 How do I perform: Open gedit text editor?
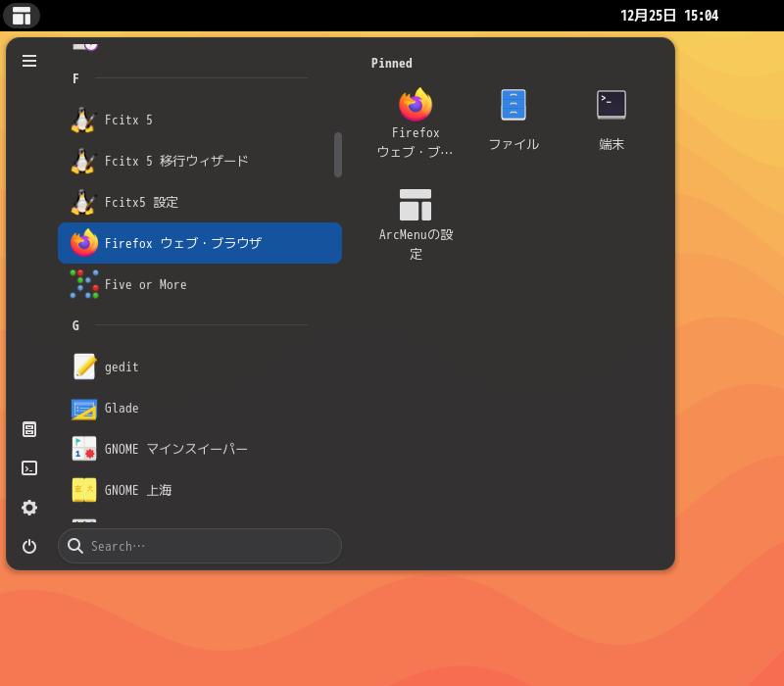coord(200,367)
